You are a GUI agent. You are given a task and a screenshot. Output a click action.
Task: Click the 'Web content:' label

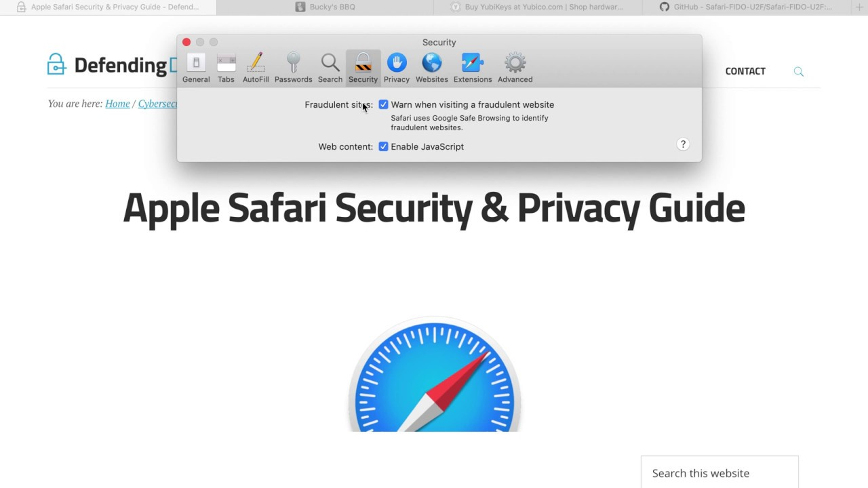pos(346,146)
